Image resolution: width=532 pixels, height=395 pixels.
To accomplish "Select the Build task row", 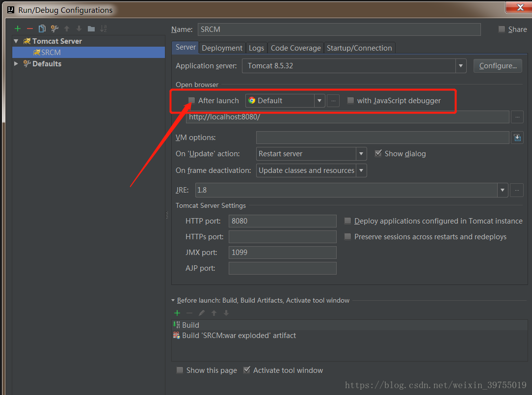I will pyautogui.click(x=349, y=325).
